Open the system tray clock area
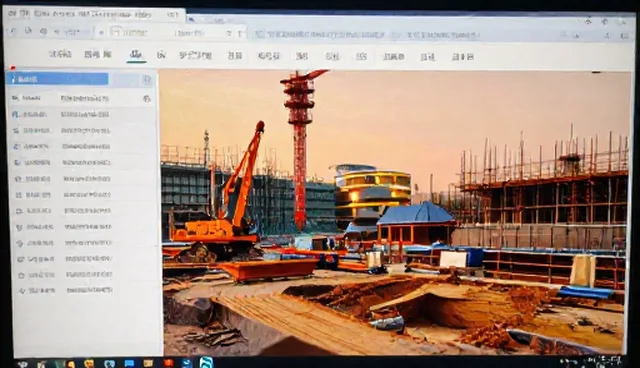640x368 pixels. click(x=604, y=361)
